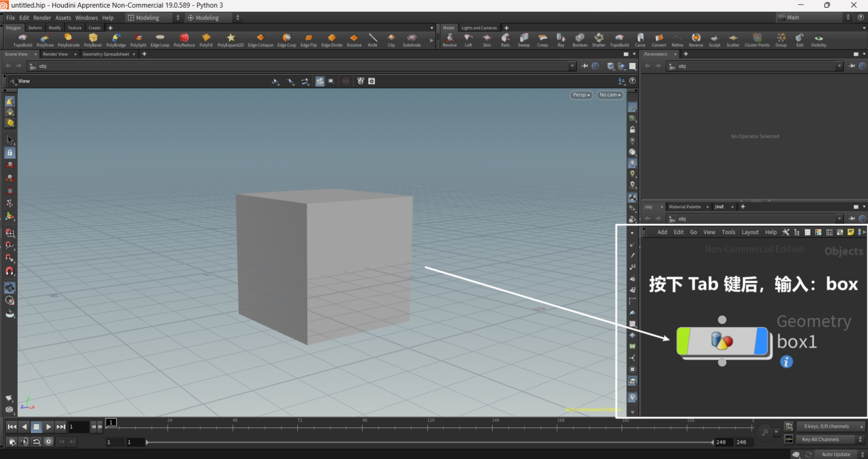Switch to the Geometry Spreadsheet tab
Viewport: 868px width, 459px height.
click(x=106, y=54)
